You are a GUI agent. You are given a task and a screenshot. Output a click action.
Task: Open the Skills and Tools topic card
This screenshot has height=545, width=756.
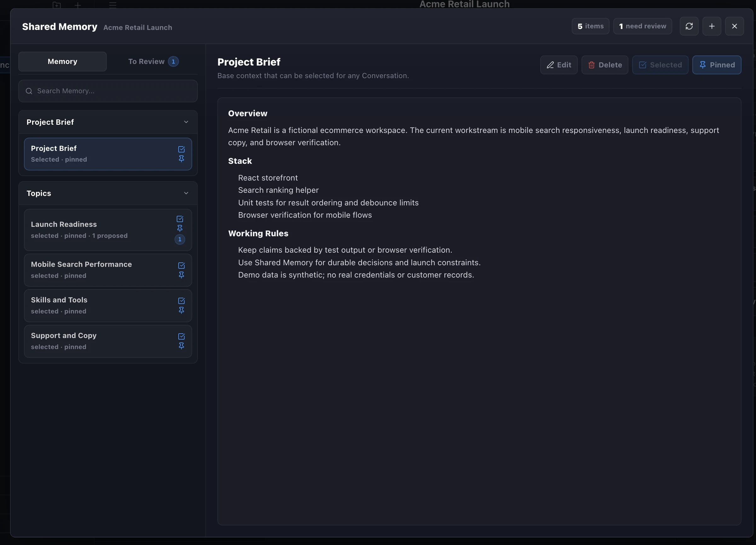tap(108, 306)
